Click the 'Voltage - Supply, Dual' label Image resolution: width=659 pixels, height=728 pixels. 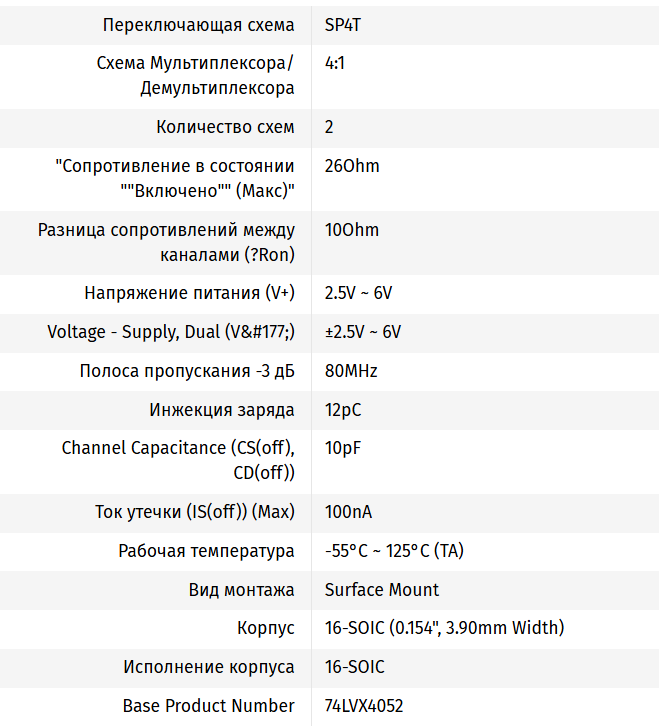(x=171, y=332)
